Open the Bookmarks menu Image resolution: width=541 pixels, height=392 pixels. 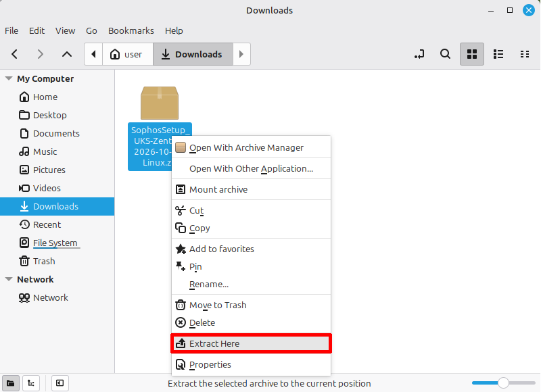[131, 30]
